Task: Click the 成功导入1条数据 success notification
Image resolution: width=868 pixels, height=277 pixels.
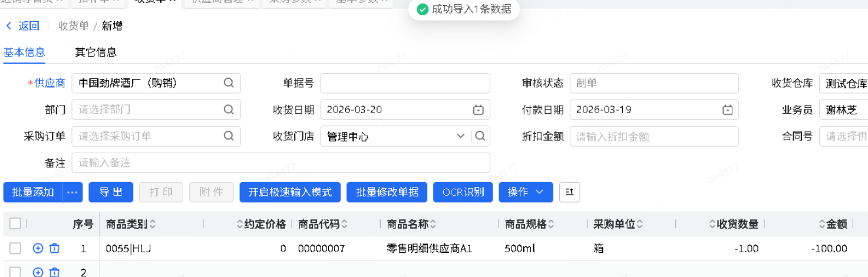Action: click(464, 9)
